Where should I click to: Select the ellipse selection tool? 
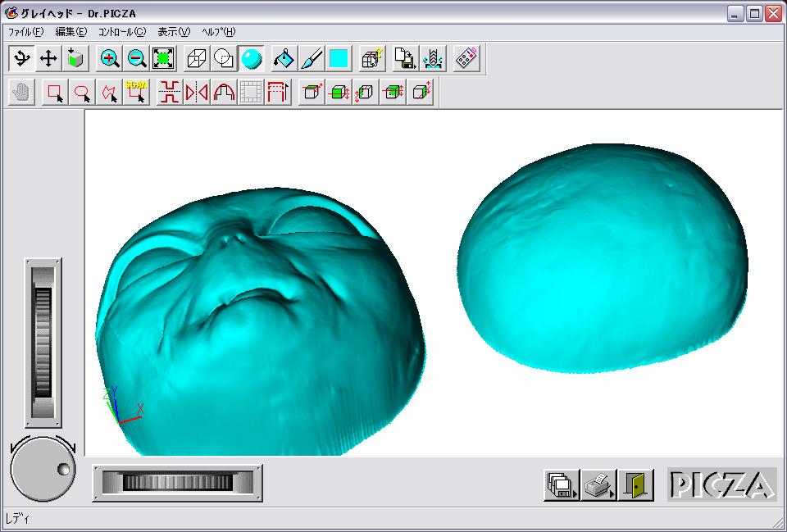pyautogui.click(x=82, y=93)
